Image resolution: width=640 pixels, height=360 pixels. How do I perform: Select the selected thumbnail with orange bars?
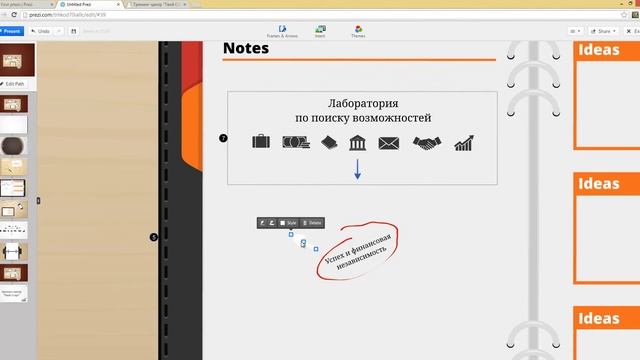(13, 188)
